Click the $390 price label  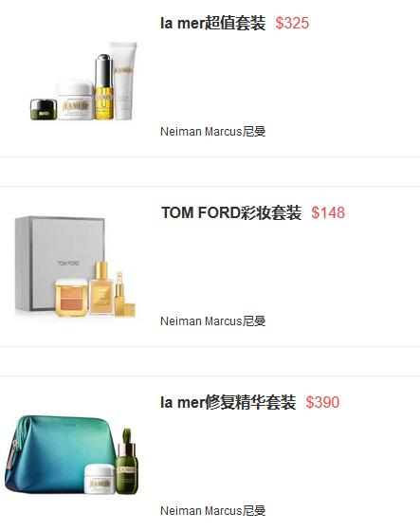322,402
